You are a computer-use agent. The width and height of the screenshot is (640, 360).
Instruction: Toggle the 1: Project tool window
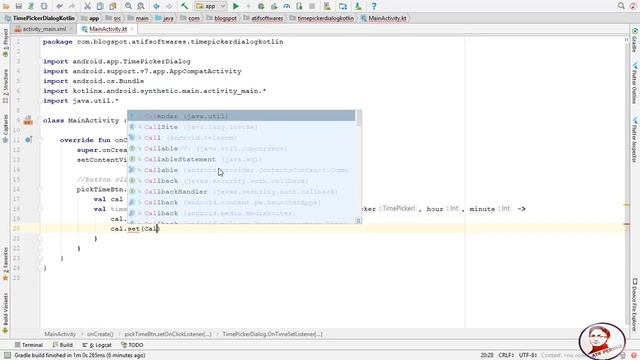[5, 42]
